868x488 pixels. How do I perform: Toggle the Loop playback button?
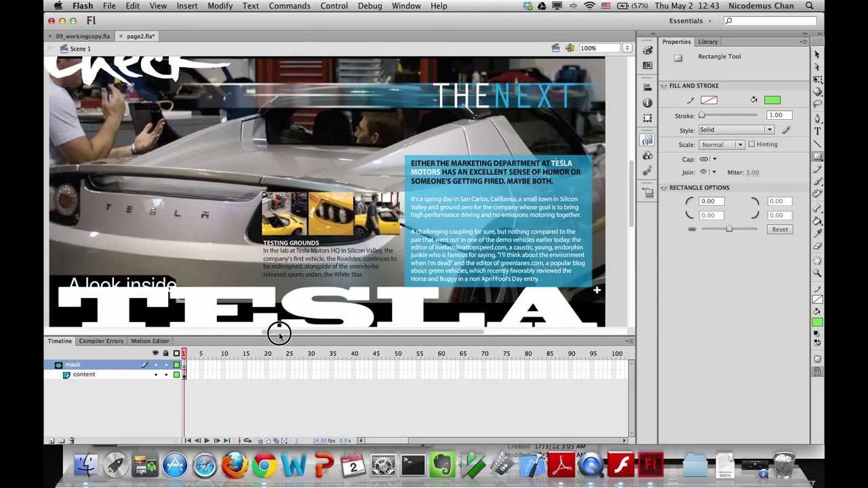pyautogui.click(x=248, y=441)
